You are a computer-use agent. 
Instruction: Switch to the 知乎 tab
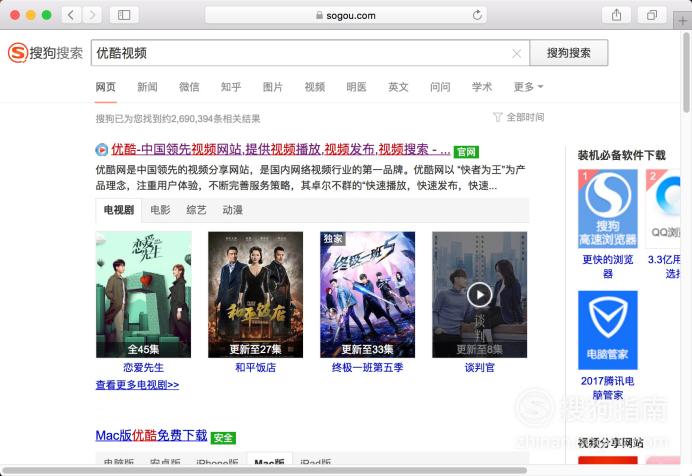pyautogui.click(x=231, y=87)
